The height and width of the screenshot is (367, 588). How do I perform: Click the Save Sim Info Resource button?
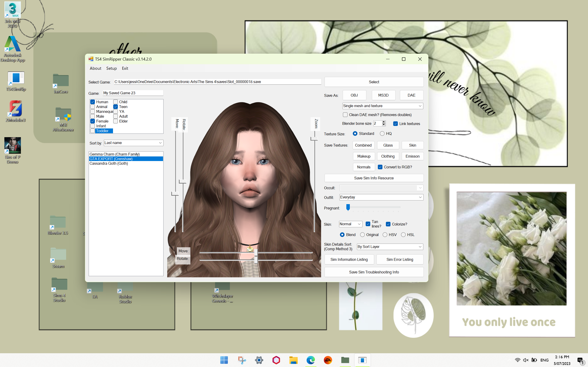point(373,178)
